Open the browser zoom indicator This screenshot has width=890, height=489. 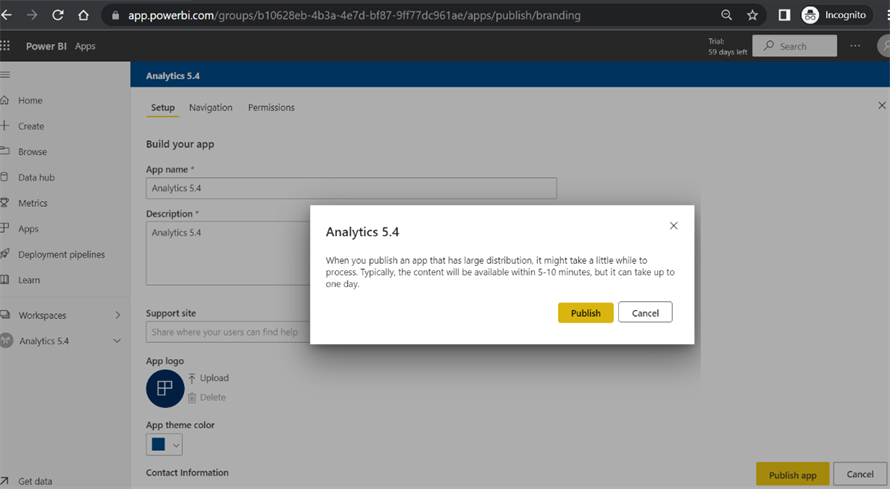(x=726, y=15)
